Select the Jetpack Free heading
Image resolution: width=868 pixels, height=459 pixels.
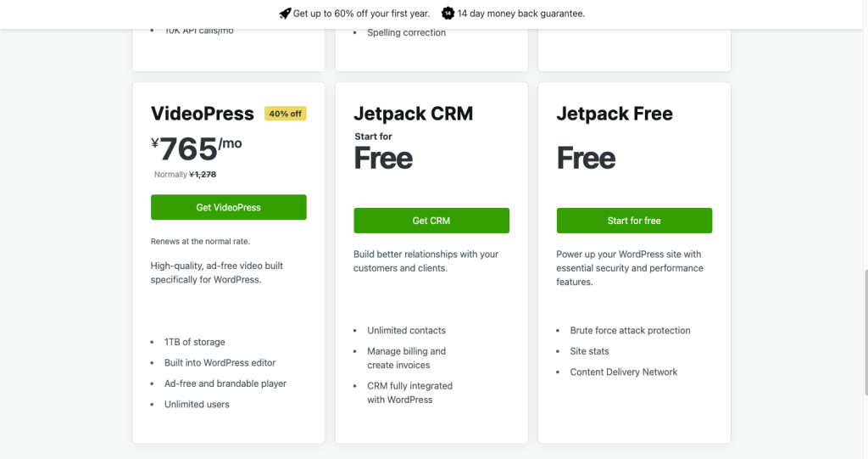point(615,114)
